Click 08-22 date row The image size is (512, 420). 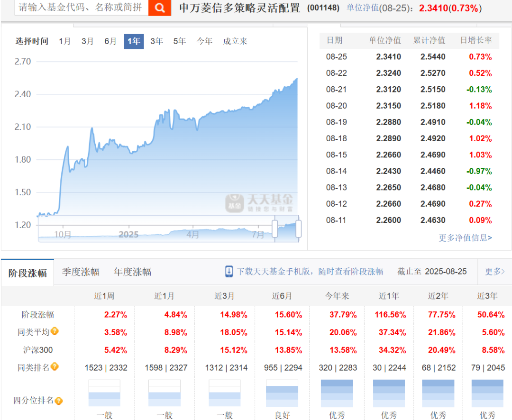click(x=409, y=73)
